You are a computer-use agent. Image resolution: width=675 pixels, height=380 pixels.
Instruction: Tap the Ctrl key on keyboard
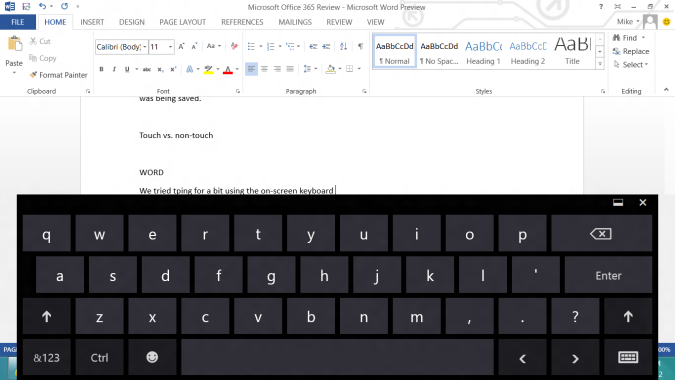point(99,358)
